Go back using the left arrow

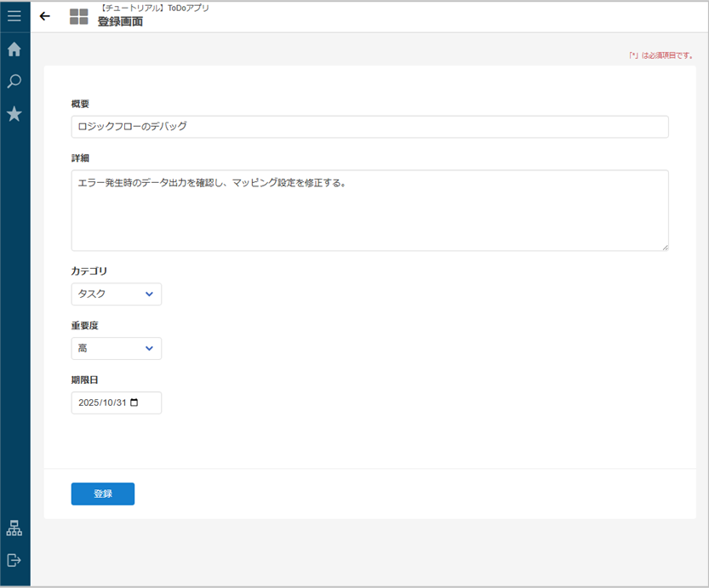tap(45, 16)
